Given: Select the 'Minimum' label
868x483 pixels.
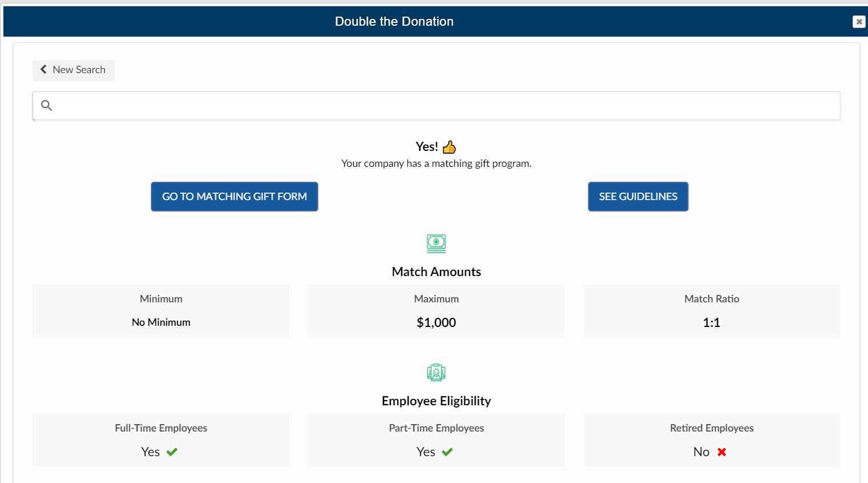Looking at the screenshot, I should (x=161, y=299).
